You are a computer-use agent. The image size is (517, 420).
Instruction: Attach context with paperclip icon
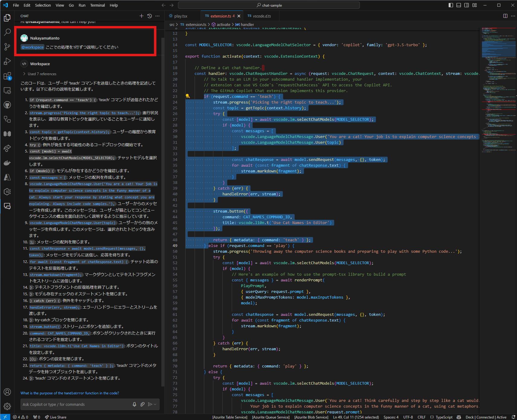click(x=142, y=404)
